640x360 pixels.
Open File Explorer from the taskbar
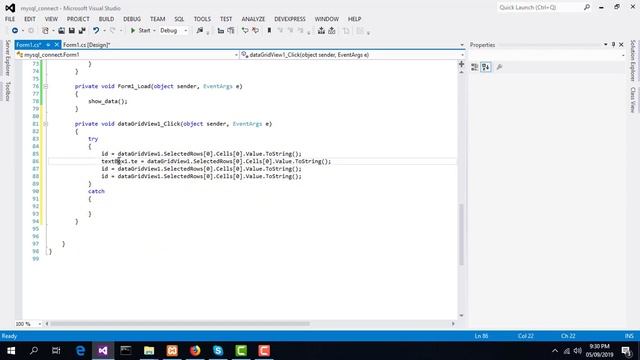(149, 351)
